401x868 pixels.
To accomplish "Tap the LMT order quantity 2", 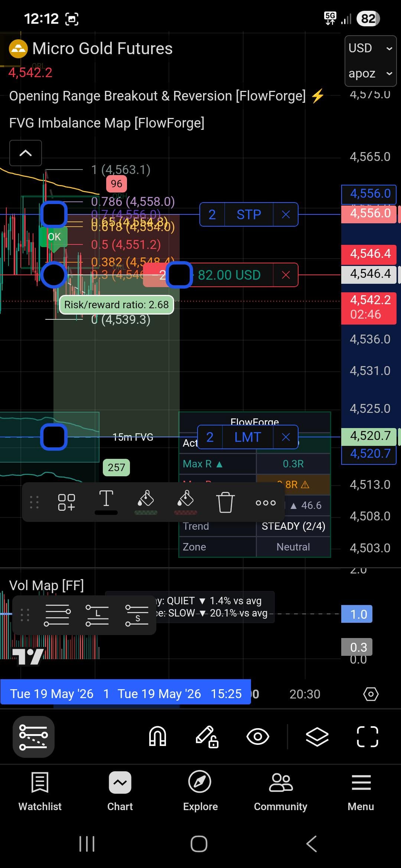I will pyautogui.click(x=210, y=437).
